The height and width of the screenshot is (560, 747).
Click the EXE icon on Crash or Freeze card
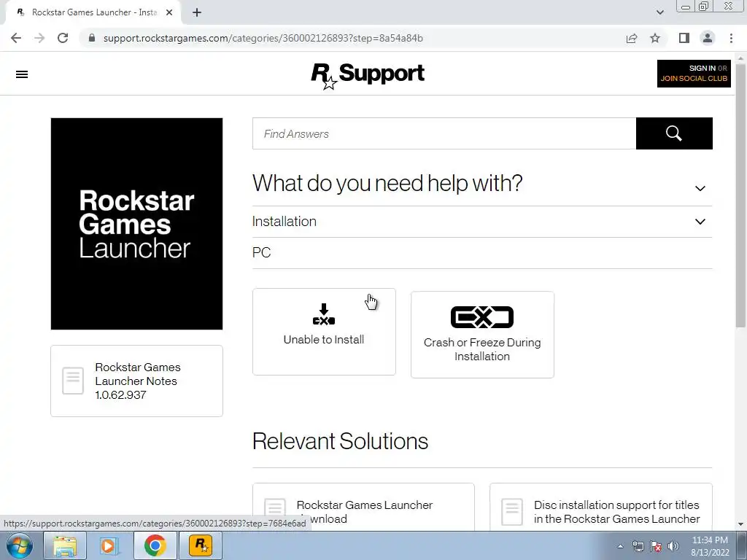482,317
